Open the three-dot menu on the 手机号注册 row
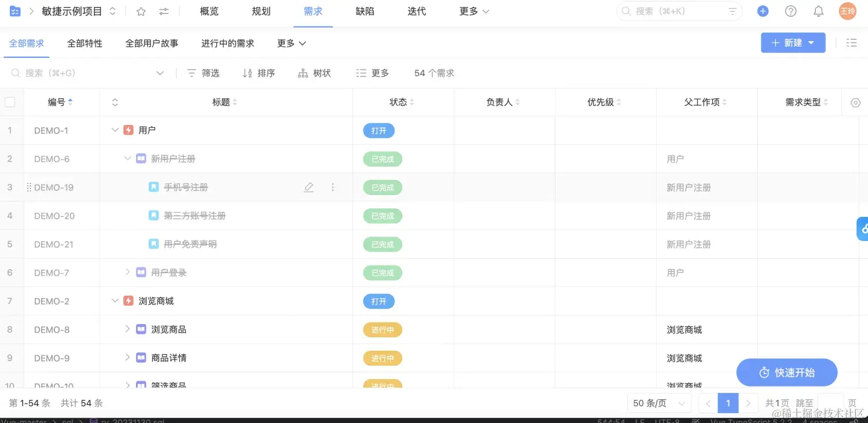The image size is (868, 423). (x=332, y=187)
